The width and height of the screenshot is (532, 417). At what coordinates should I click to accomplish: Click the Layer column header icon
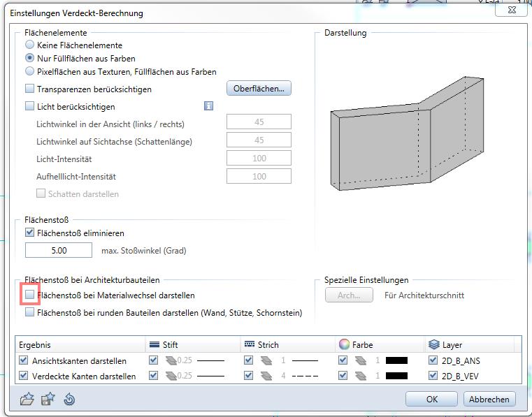(433, 344)
